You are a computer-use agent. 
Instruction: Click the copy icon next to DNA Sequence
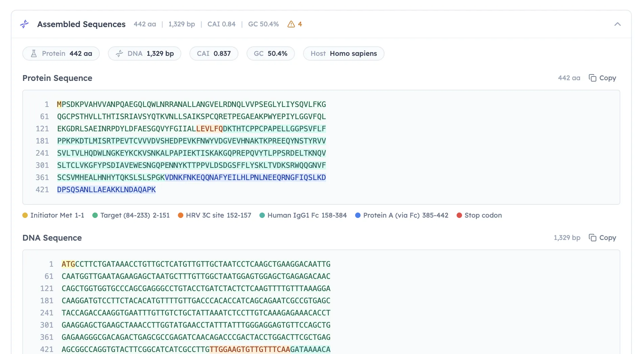(592, 238)
